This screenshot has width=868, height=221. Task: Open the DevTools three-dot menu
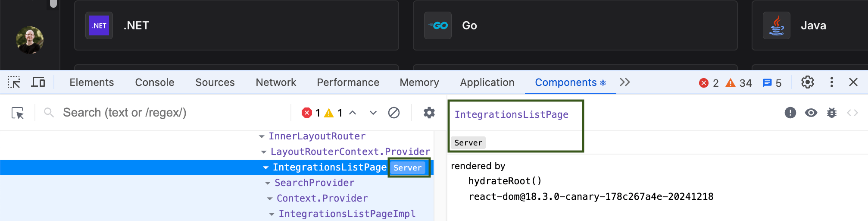[831, 82]
